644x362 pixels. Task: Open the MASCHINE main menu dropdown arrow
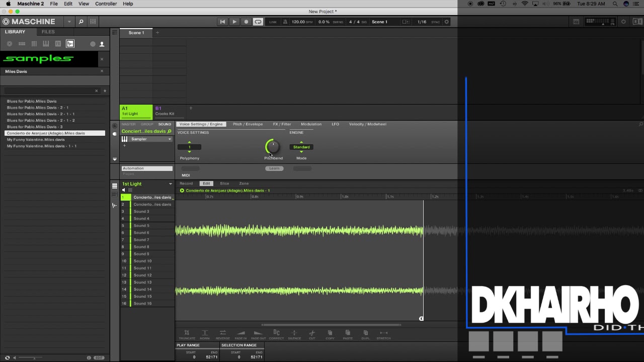click(69, 22)
